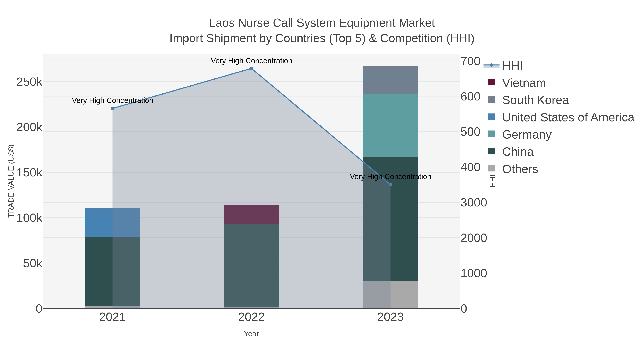644x362 pixels.
Task: Select the 2022 Vietnam maroon bar segment
Action: tap(252, 215)
